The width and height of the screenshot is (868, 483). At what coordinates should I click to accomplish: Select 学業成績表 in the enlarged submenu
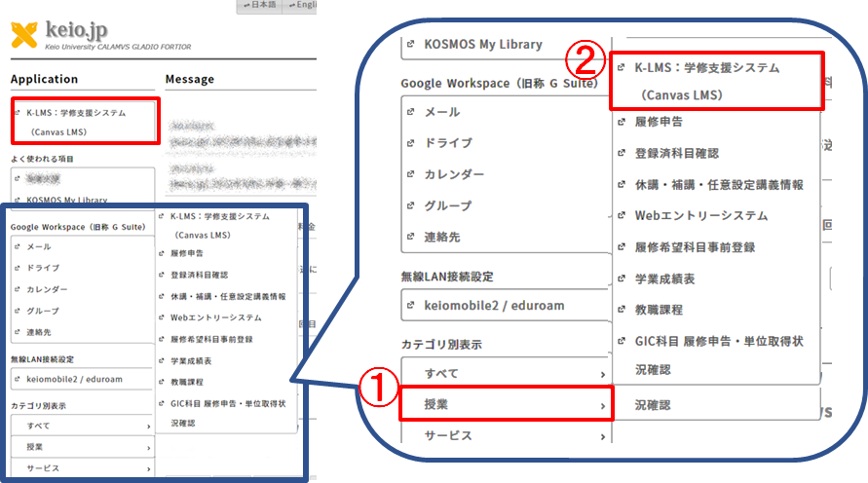[x=665, y=279]
